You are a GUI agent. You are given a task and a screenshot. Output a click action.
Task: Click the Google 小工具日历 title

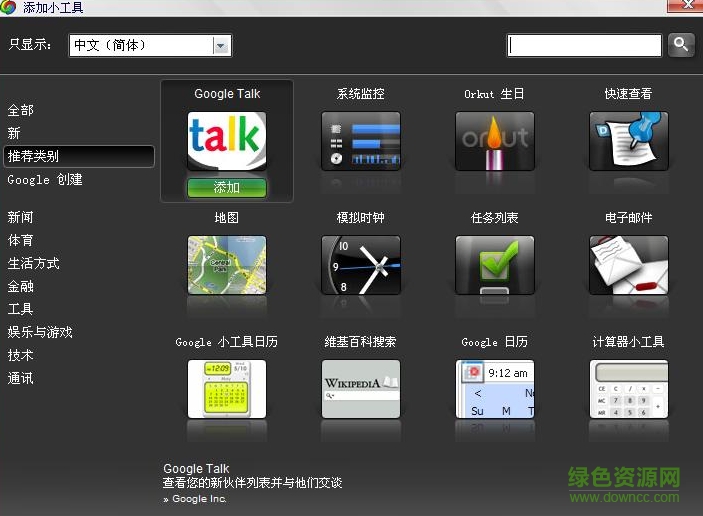pyautogui.click(x=226, y=342)
